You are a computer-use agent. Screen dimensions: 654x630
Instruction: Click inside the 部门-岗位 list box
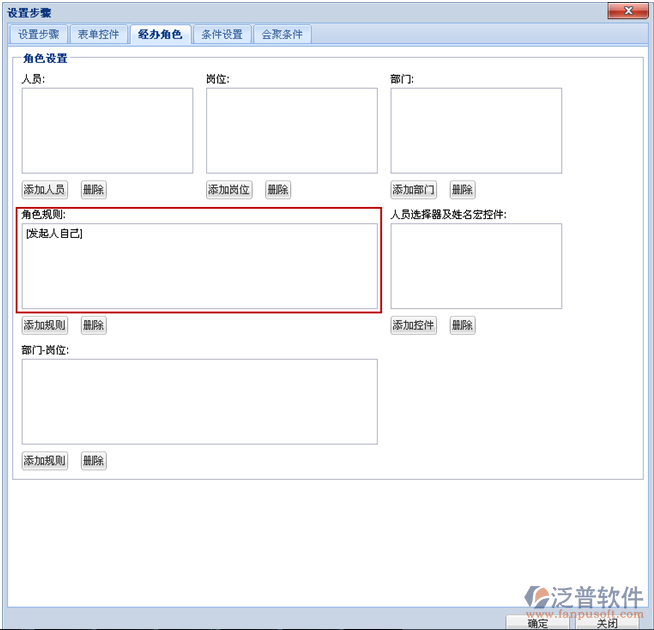coord(199,401)
